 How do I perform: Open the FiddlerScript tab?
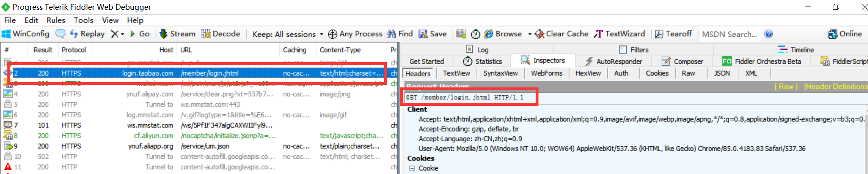click(x=843, y=61)
